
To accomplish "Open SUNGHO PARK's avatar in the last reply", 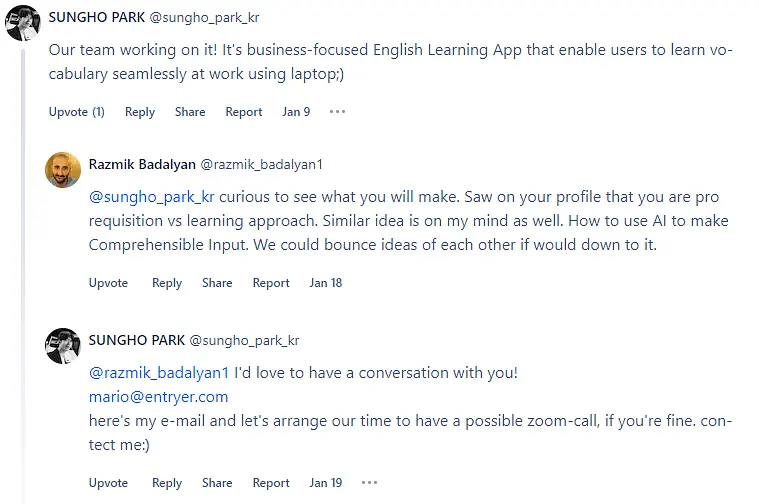I will point(63,346).
